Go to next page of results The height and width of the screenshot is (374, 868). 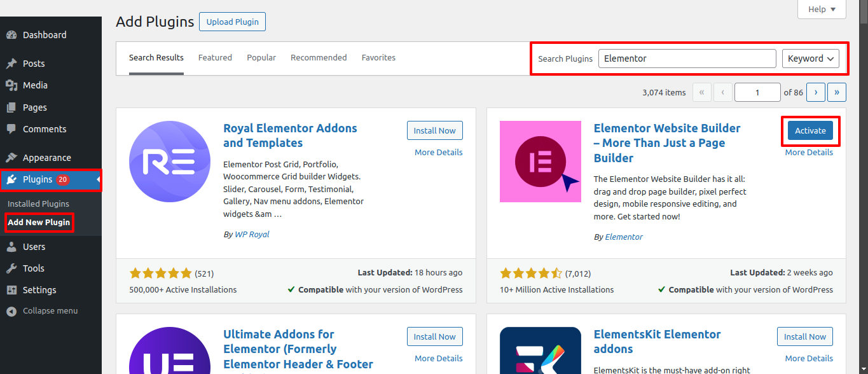pos(816,92)
